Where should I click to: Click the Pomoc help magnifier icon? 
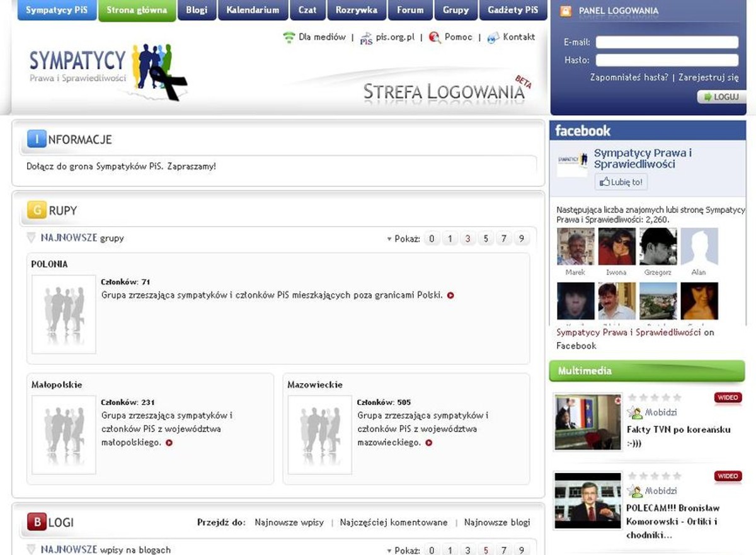435,37
